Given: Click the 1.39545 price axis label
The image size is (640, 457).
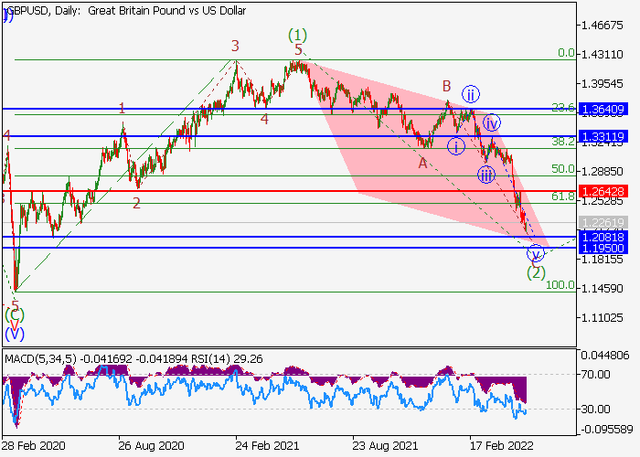Looking at the screenshot, I should pyautogui.click(x=602, y=84).
